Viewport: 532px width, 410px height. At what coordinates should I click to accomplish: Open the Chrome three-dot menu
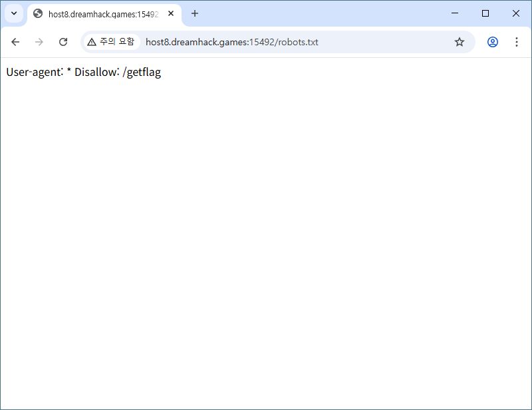(x=517, y=42)
